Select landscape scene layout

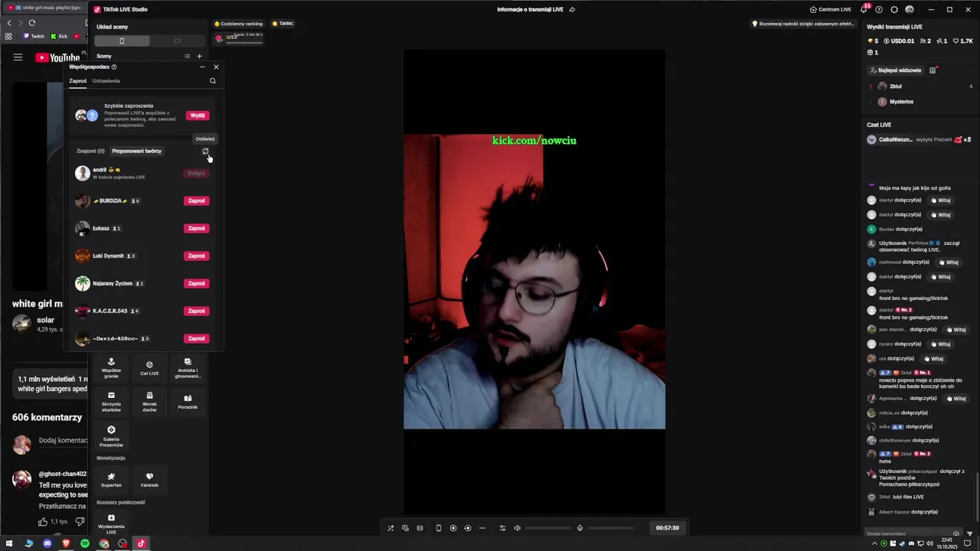(177, 41)
